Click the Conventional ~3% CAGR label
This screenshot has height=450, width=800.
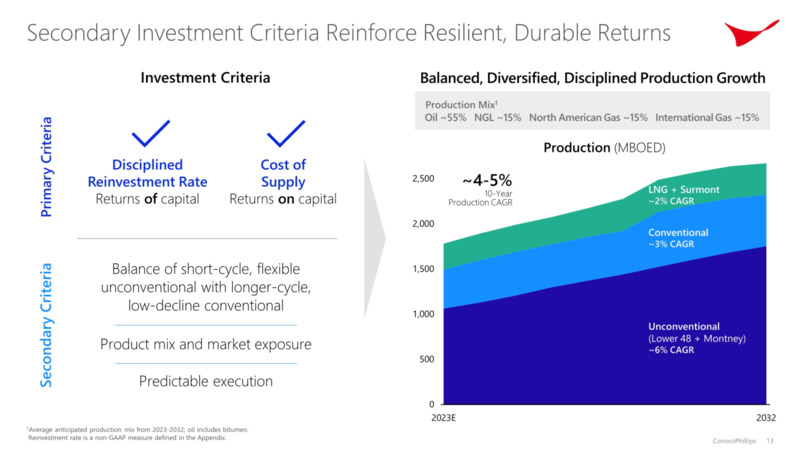[678, 238]
